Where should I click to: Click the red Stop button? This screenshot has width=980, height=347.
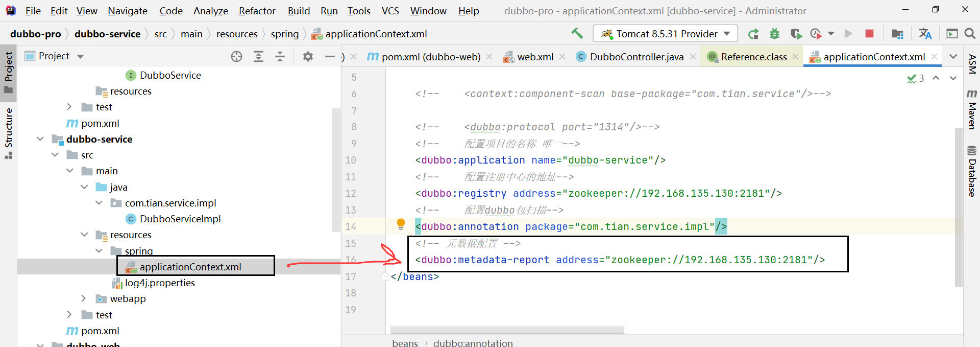[869, 34]
